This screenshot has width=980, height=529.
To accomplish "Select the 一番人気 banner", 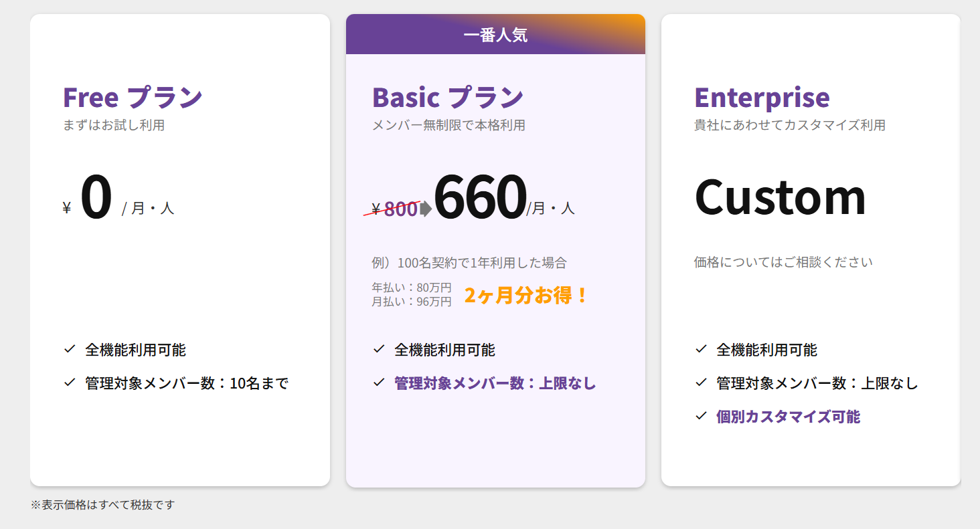I will (x=495, y=35).
